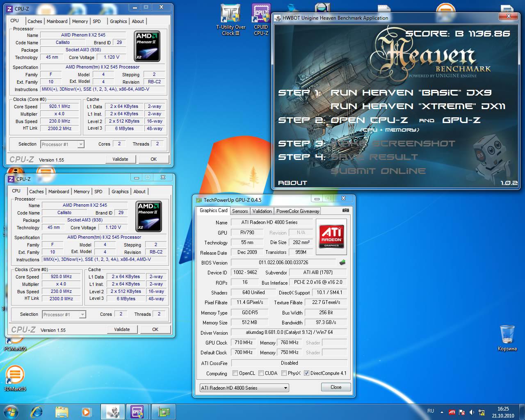Toggle the PhysX checkbox in GPU-Z

[284, 373]
